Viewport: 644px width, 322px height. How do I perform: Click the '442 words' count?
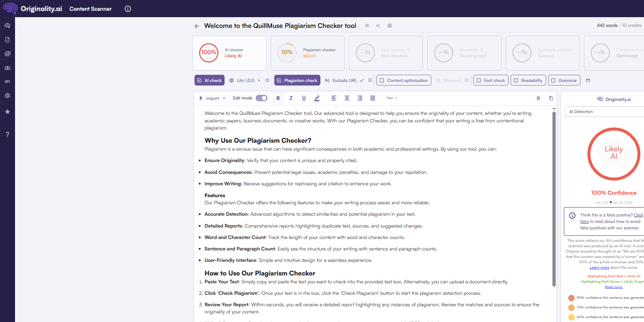[607, 25]
